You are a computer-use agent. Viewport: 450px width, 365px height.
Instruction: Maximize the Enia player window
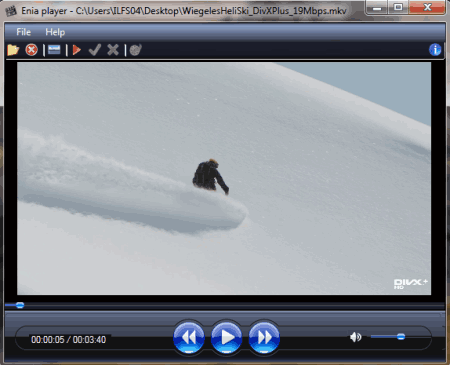398,7
